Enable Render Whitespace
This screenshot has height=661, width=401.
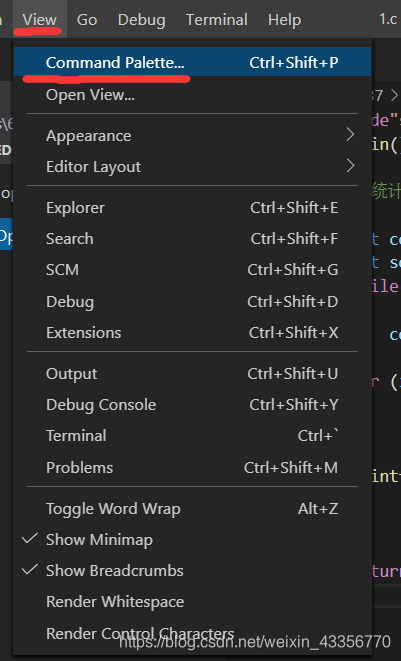click(192, 602)
